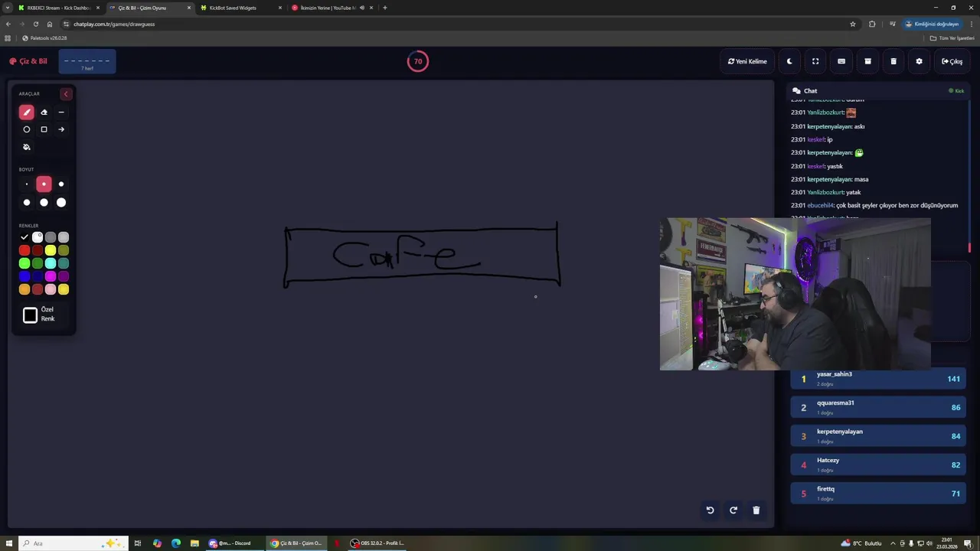Choose the fifth brush size dot
This screenshot has width=980, height=551.
[x=44, y=203]
